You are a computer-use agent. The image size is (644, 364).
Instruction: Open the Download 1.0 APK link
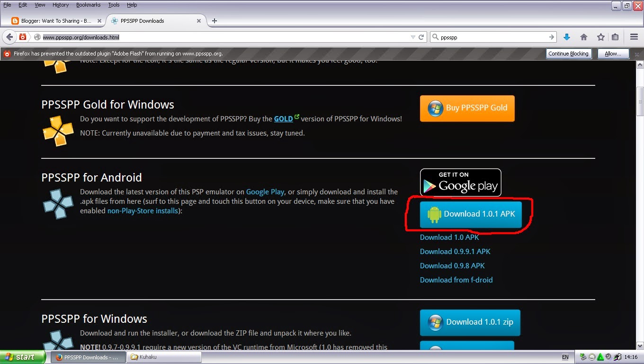tap(449, 237)
